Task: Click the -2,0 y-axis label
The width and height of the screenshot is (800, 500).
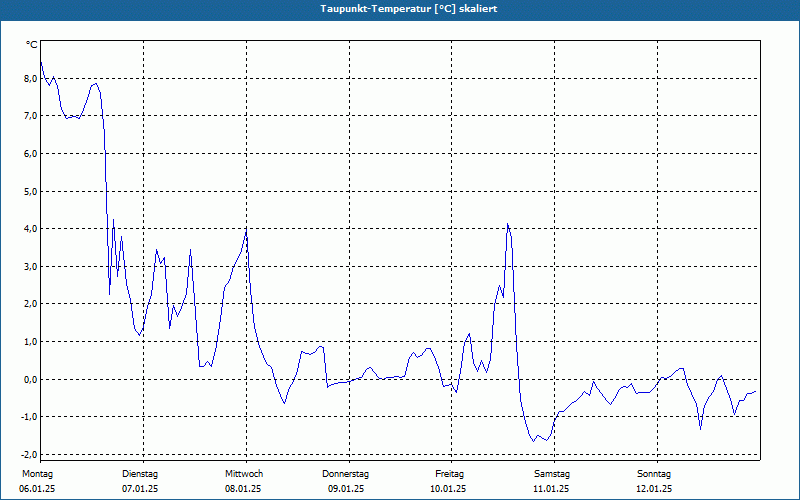Action: coord(29,454)
